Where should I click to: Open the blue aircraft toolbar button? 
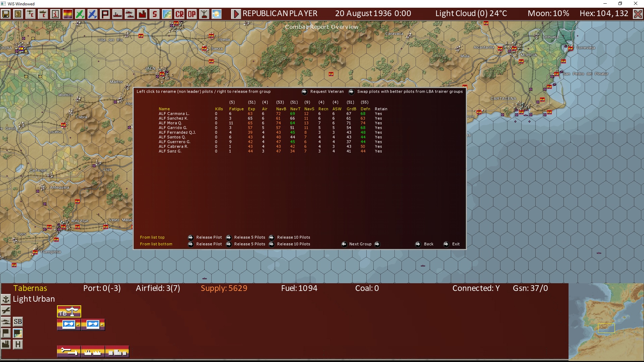92,14
